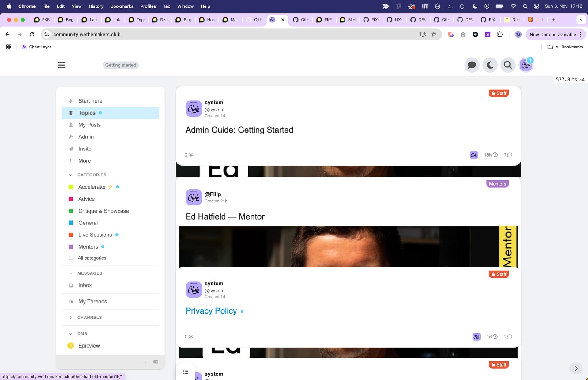Select Topics in the sidebar
588x380 pixels.
(x=87, y=113)
